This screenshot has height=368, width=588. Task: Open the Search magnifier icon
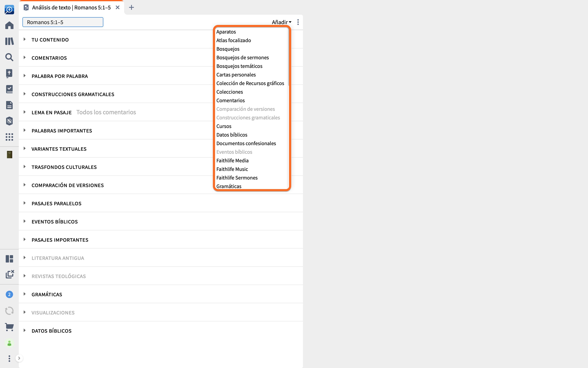[x=9, y=57]
